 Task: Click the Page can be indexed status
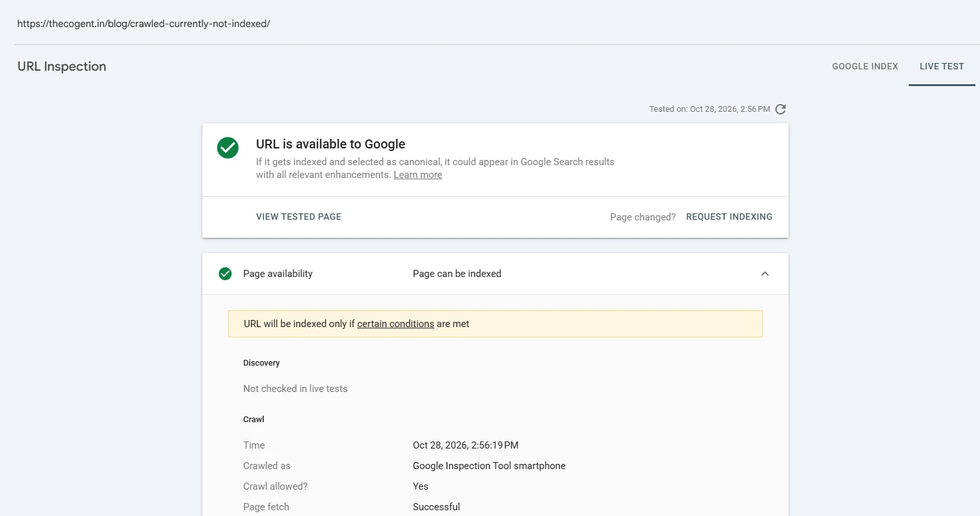tap(457, 274)
